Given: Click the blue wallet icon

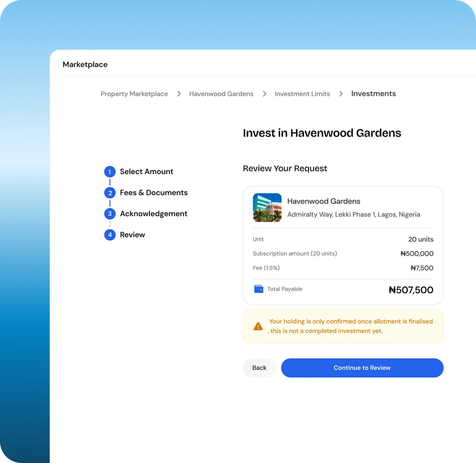Looking at the screenshot, I should point(258,289).
